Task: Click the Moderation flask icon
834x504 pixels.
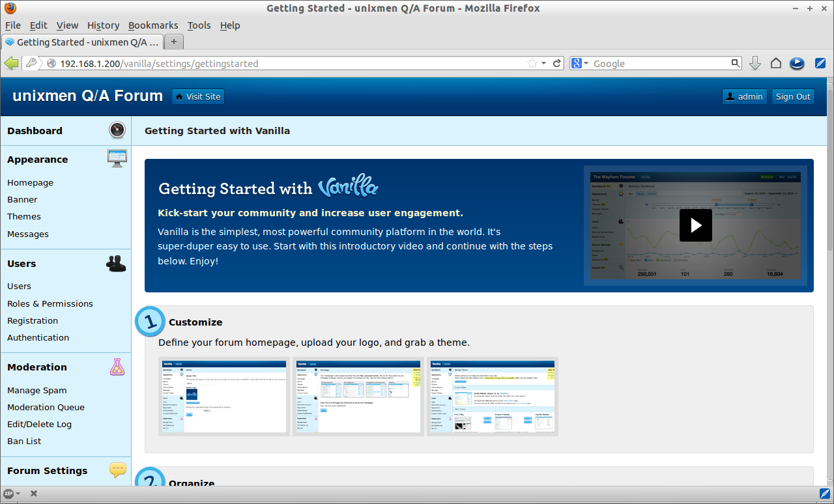Action: tap(117, 366)
